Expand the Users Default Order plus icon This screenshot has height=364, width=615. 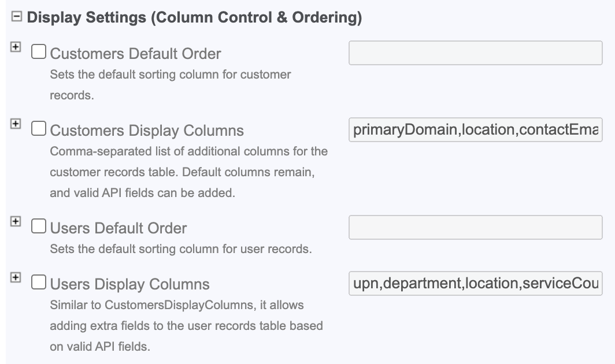pos(16,222)
